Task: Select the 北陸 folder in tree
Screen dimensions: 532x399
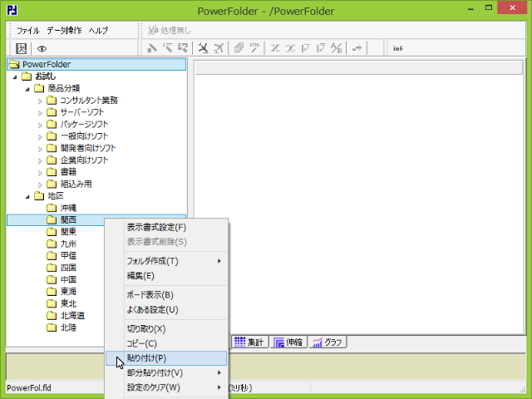Action: pos(68,328)
